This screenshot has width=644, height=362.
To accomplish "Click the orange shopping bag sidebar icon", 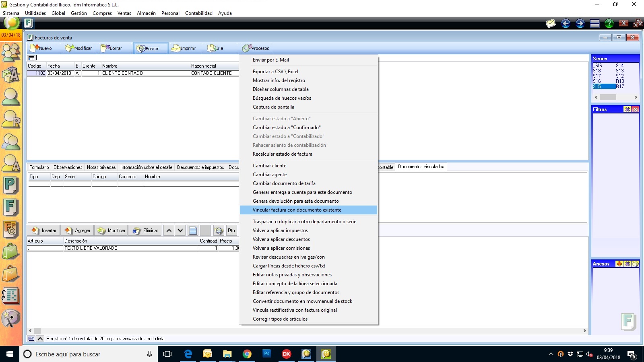I will click(x=11, y=274).
